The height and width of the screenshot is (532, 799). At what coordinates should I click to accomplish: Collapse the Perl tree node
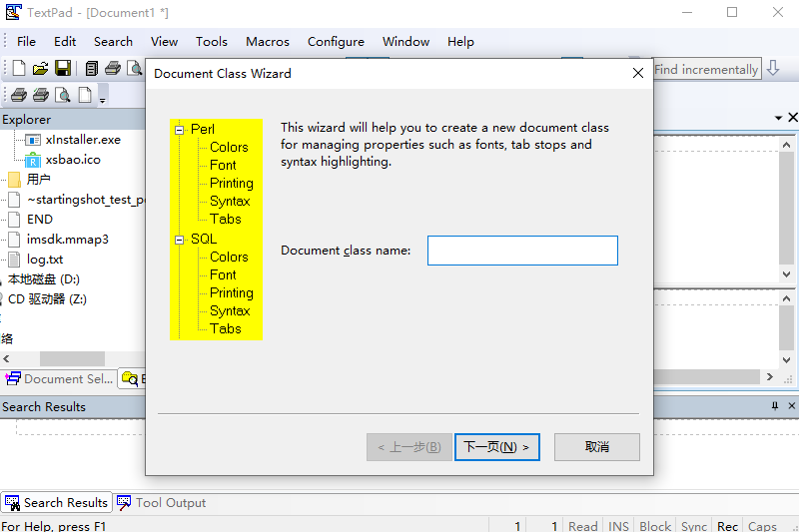180,130
